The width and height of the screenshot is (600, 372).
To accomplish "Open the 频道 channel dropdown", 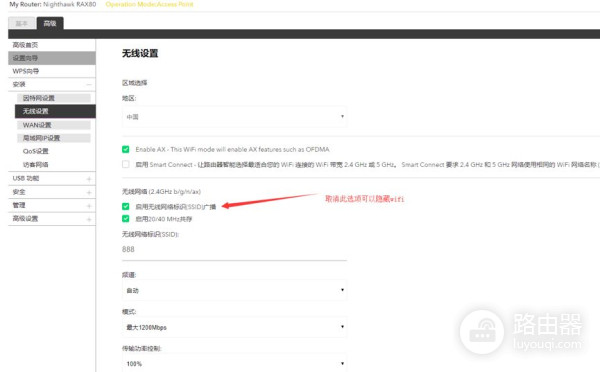I will point(234,290).
